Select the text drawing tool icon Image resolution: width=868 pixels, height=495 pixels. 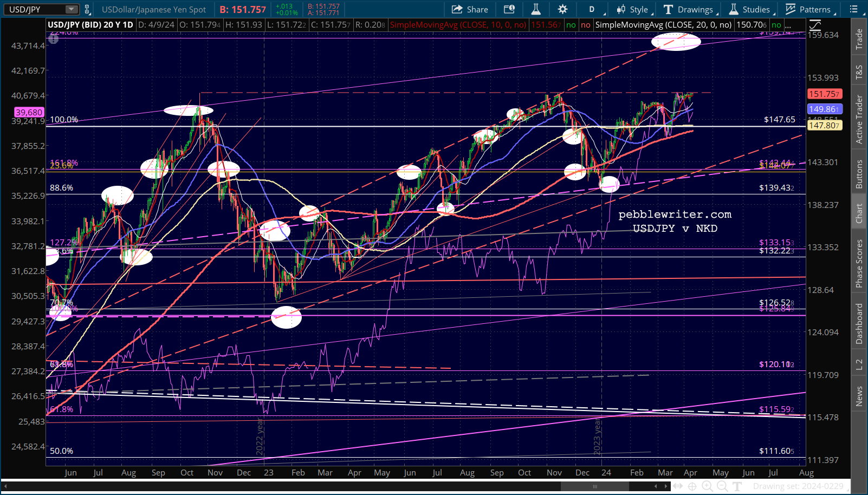pyautogui.click(x=737, y=486)
